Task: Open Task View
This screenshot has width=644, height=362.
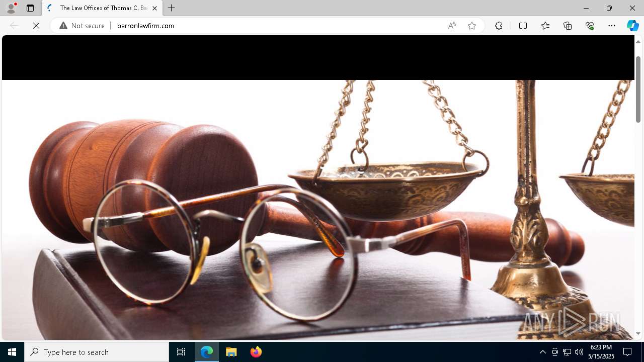Action: pyautogui.click(x=181, y=352)
